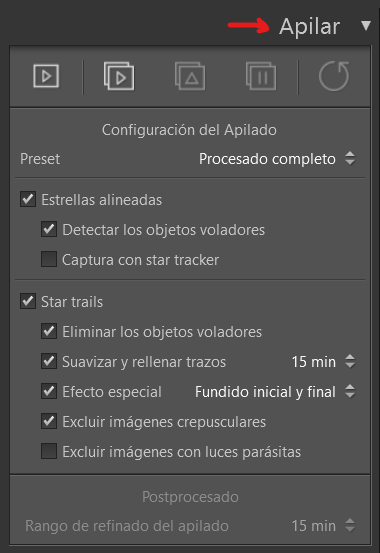This screenshot has height=553, width=380.
Task: Click the process single image play icon
Action: pos(46,76)
